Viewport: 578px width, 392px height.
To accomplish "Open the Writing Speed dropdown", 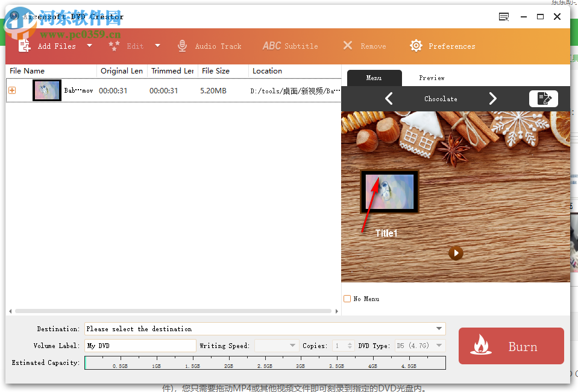I will pos(292,346).
